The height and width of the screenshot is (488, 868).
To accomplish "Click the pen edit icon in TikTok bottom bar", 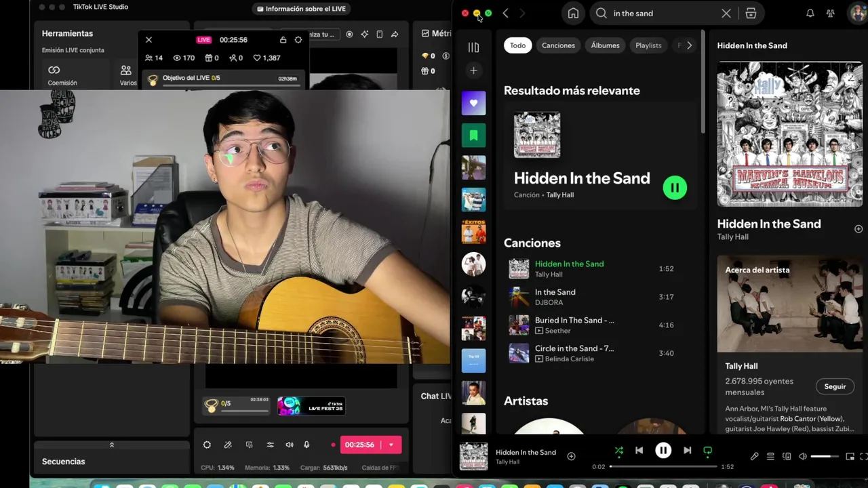I will click(228, 445).
